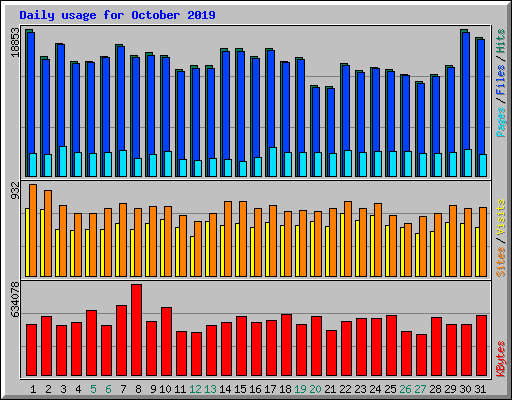Select the 'Visits' legend label

pos(501,217)
